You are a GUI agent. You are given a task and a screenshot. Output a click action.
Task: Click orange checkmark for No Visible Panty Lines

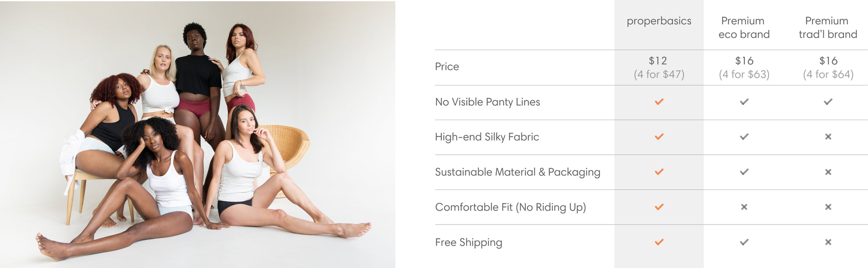659,102
